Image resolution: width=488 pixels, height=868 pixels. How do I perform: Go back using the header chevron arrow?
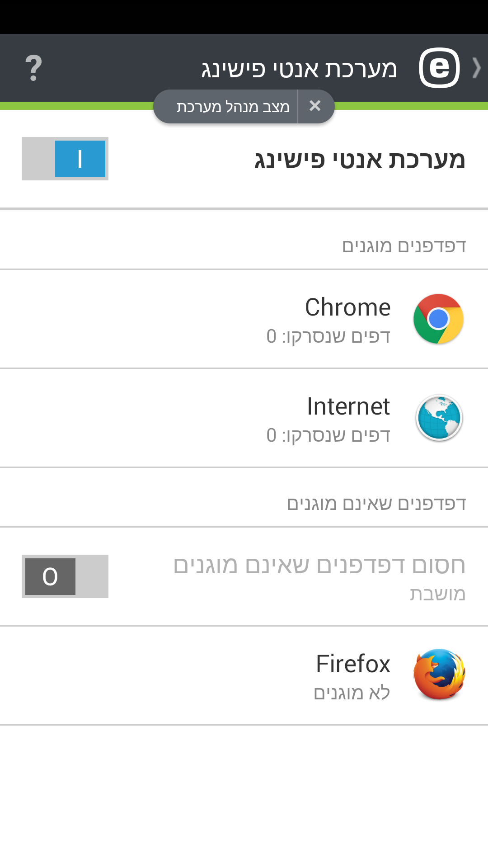point(476,68)
